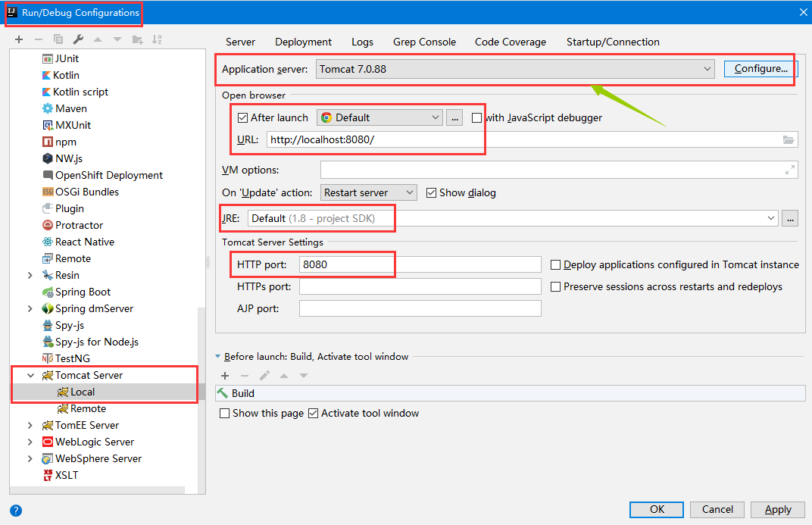Toggle Show dialog checkbox
Image resolution: width=812 pixels, height=525 pixels.
click(x=431, y=192)
